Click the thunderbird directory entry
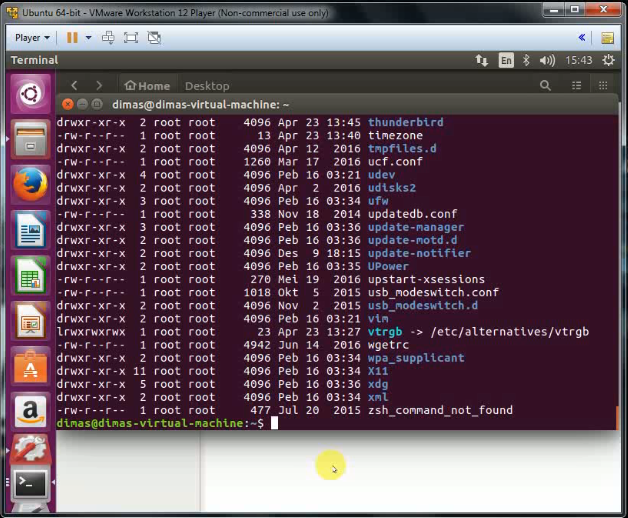Image resolution: width=628 pixels, height=518 pixels. click(x=405, y=122)
